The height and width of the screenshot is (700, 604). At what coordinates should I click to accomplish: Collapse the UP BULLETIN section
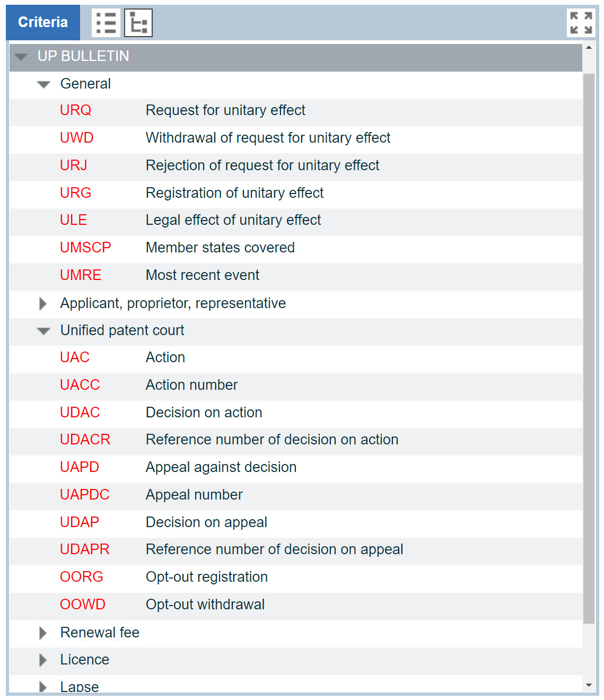tap(21, 57)
